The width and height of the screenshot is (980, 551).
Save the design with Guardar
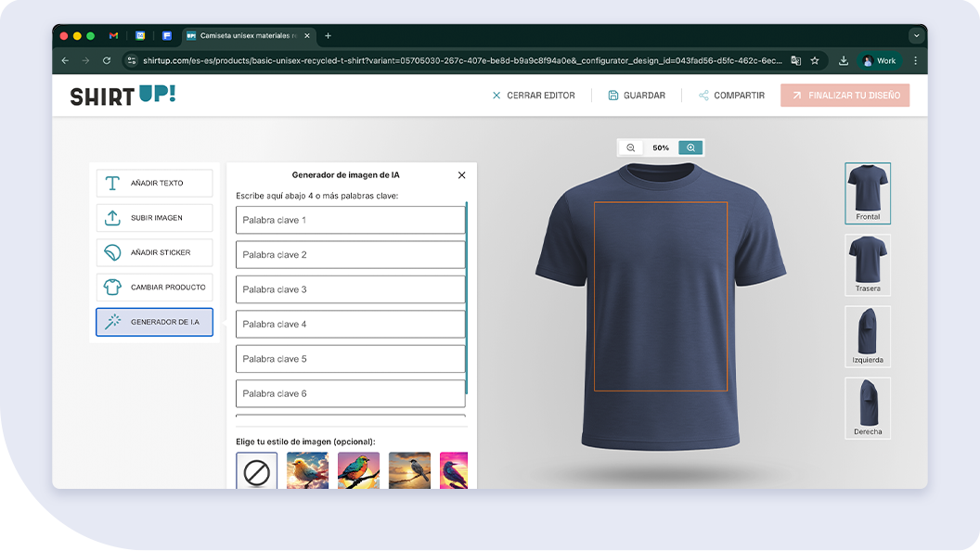pos(637,96)
